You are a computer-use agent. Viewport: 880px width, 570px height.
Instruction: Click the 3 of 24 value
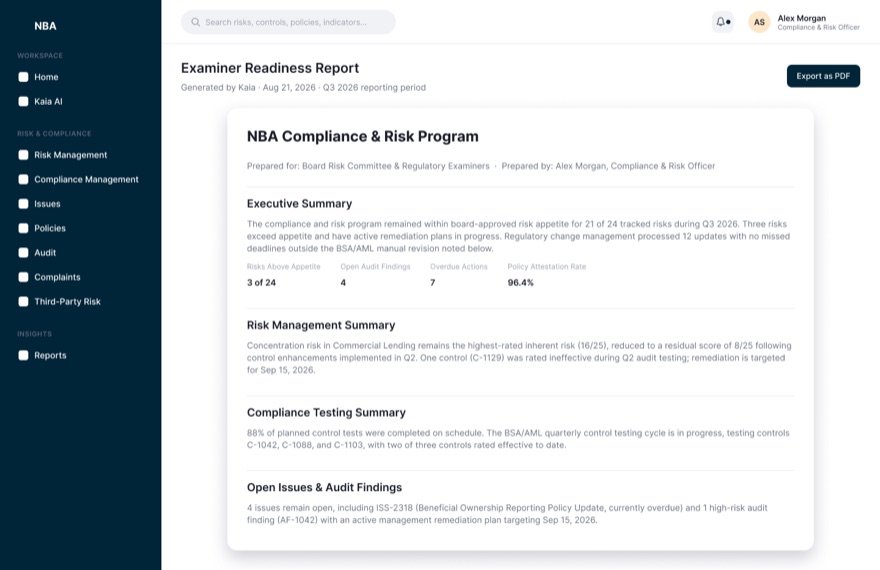261,283
